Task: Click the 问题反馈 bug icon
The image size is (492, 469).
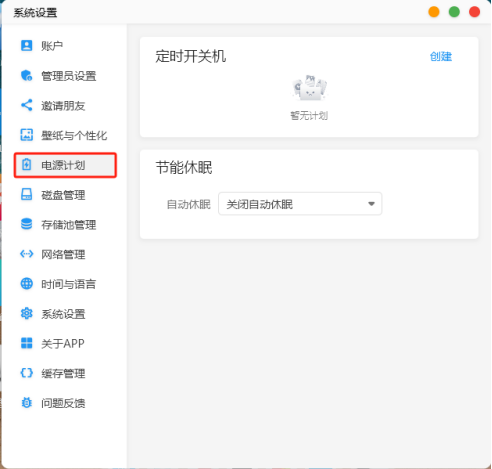Action: [x=27, y=403]
